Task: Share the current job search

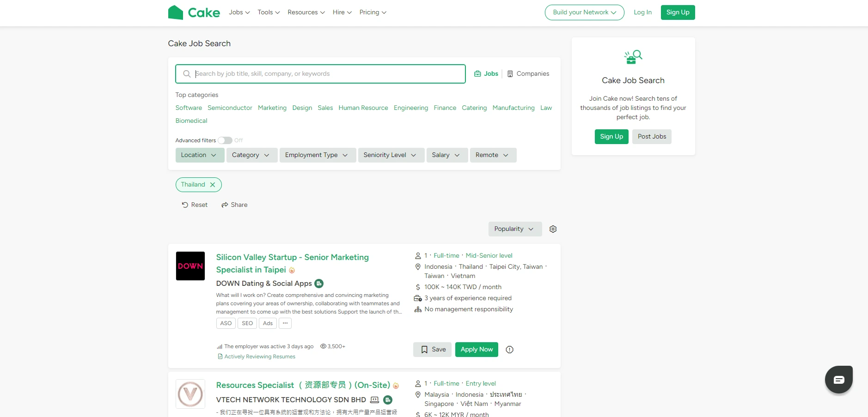Action: (234, 205)
